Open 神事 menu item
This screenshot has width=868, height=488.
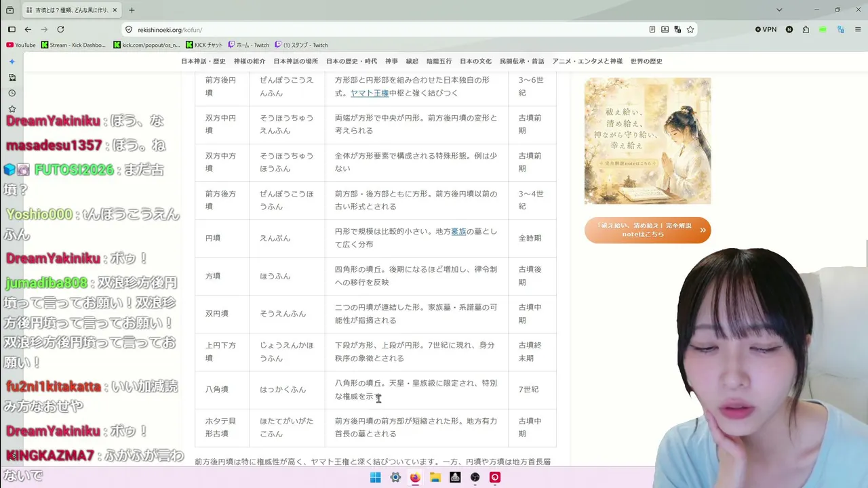pyautogui.click(x=391, y=61)
